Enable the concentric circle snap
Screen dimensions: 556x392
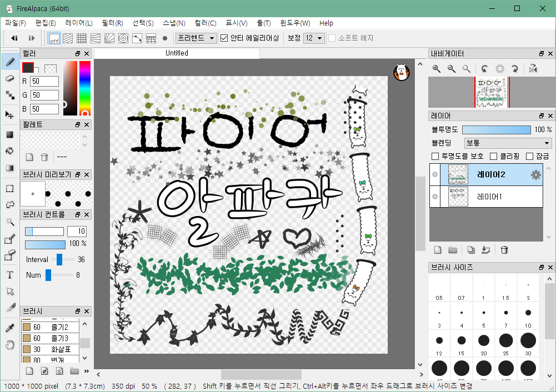click(123, 38)
